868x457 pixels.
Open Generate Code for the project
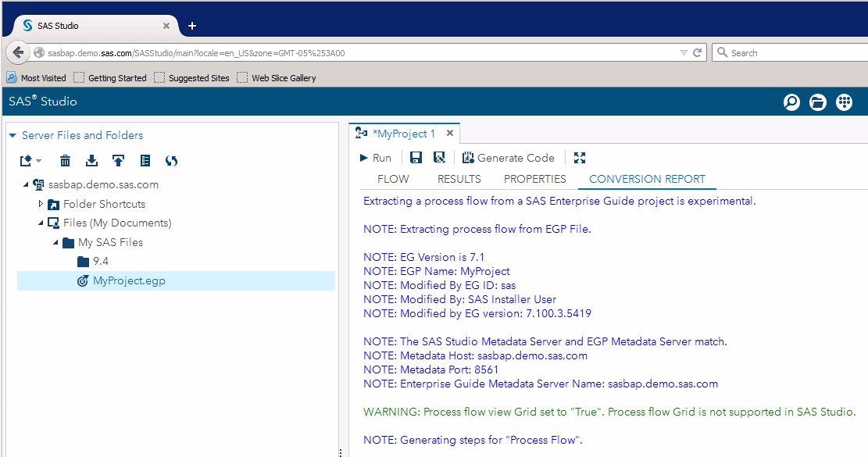pos(509,157)
